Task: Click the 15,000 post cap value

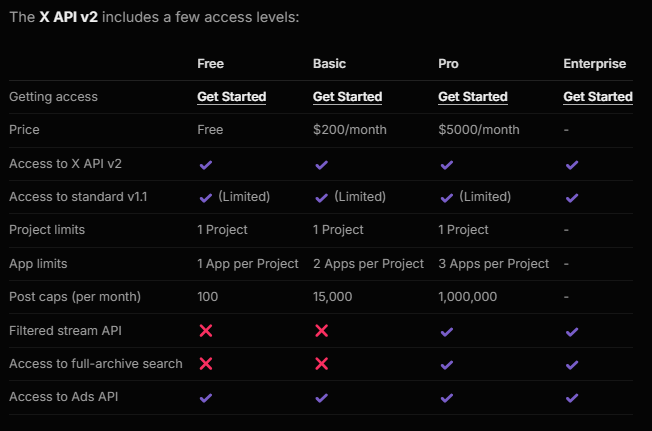Action: 332,297
